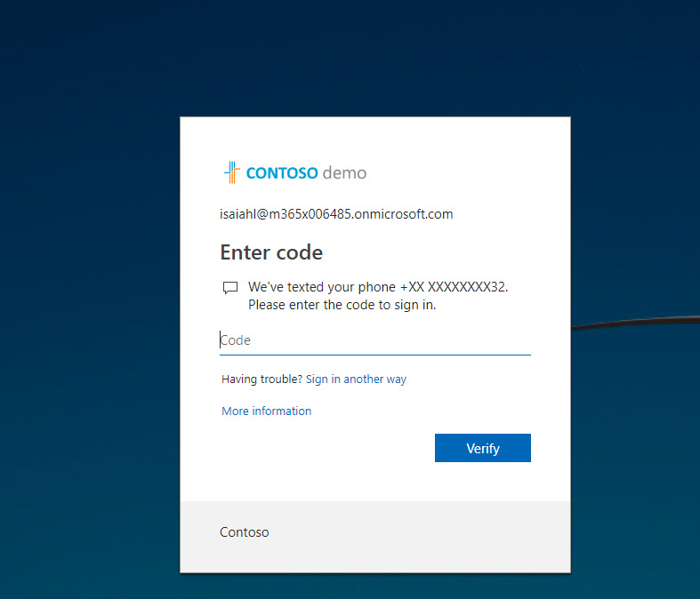Image resolution: width=700 pixels, height=599 pixels.
Task: Open the More information link
Action: [267, 411]
